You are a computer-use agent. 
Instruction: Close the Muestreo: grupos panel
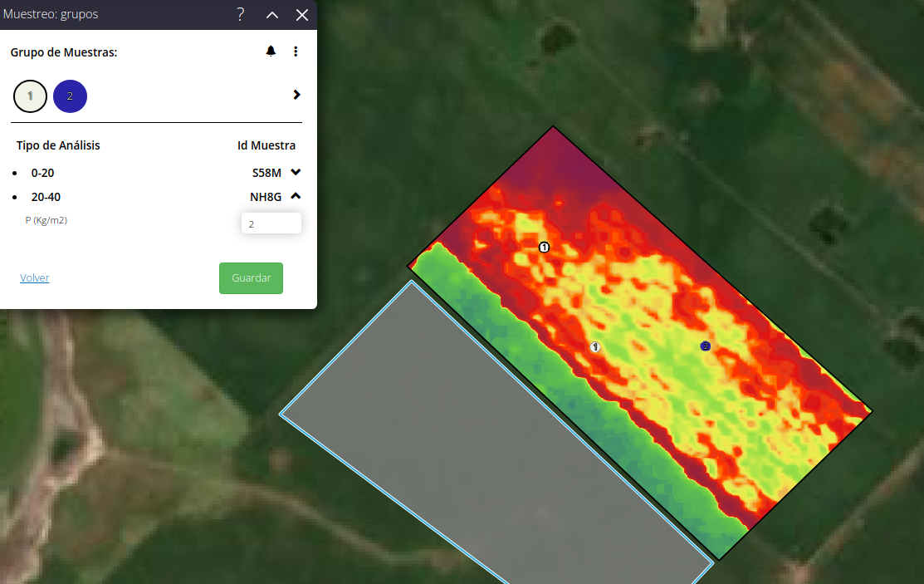[x=301, y=15]
